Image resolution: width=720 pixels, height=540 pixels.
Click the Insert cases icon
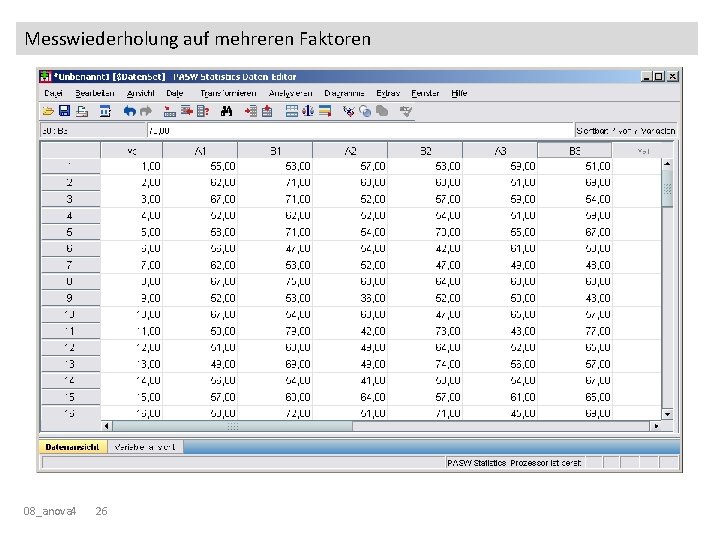coord(251,111)
